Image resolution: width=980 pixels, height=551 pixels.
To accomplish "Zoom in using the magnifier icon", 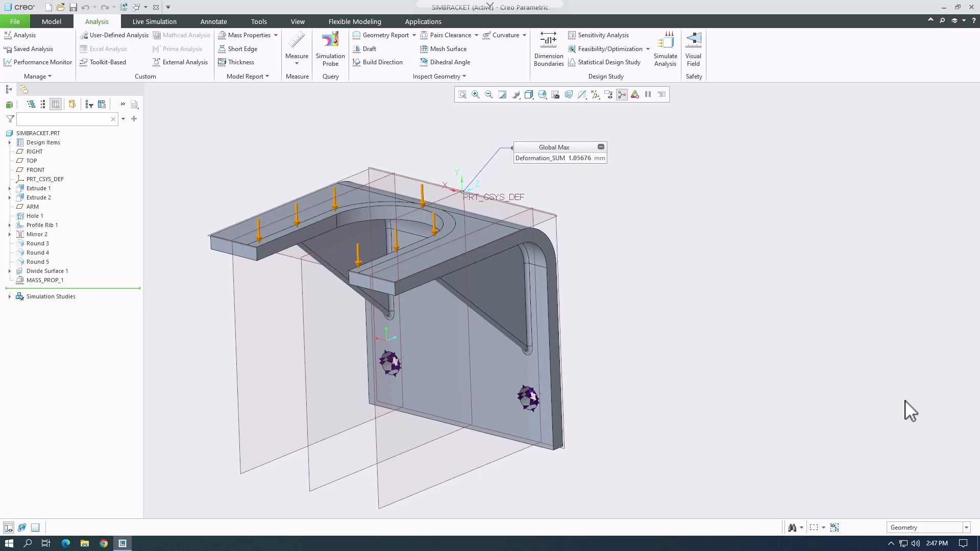I will (x=476, y=94).
